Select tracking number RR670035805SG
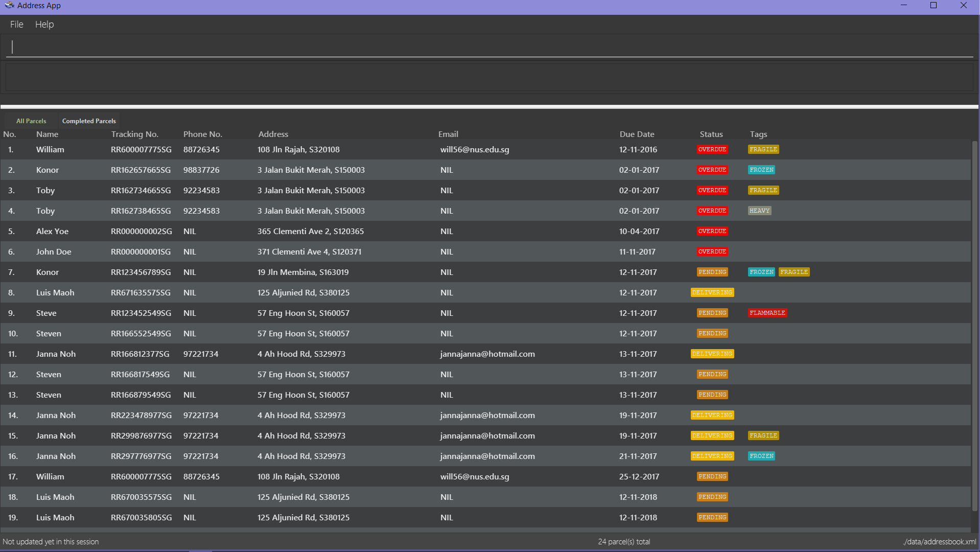The width and height of the screenshot is (980, 552). (x=141, y=518)
